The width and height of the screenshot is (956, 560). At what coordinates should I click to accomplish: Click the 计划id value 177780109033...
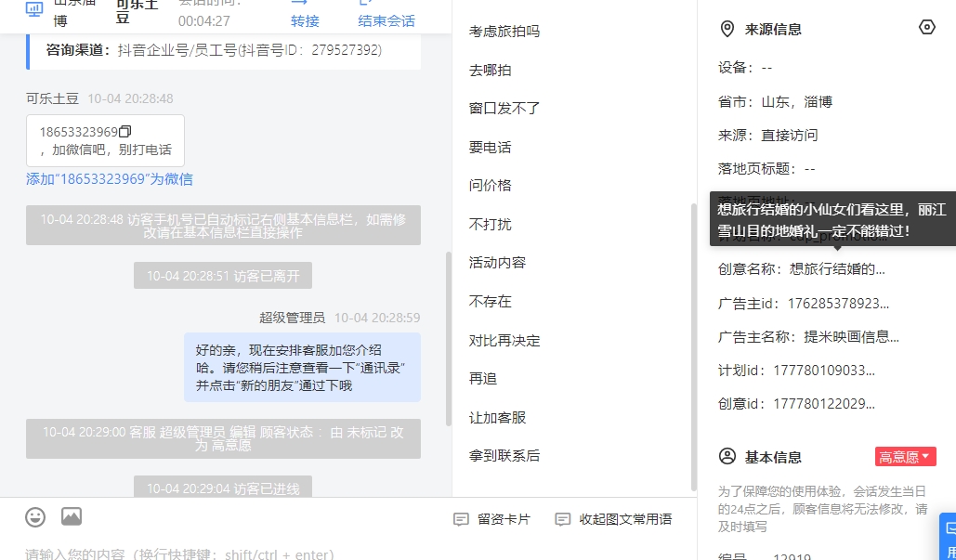[x=824, y=370]
